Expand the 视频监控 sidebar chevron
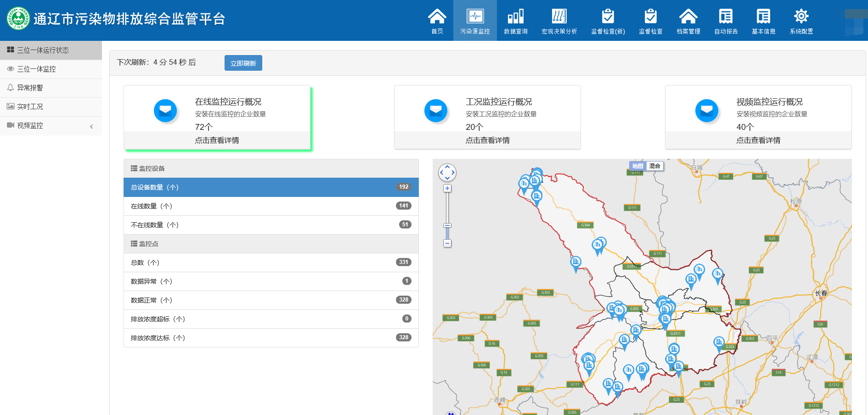The width and height of the screenshot is (868, 415). click(91, 126)
